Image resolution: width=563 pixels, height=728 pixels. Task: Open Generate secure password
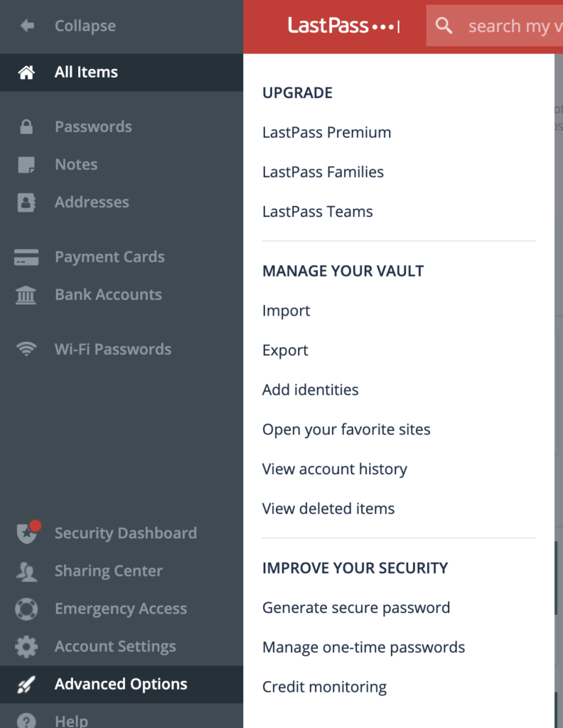click(x=355, y=608)
